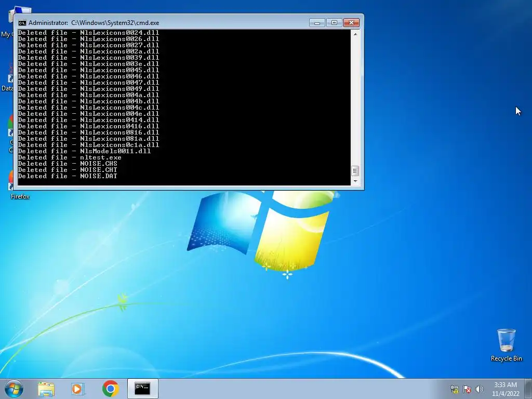Click the console scrollbar down arrow

(x=355, y=181)
